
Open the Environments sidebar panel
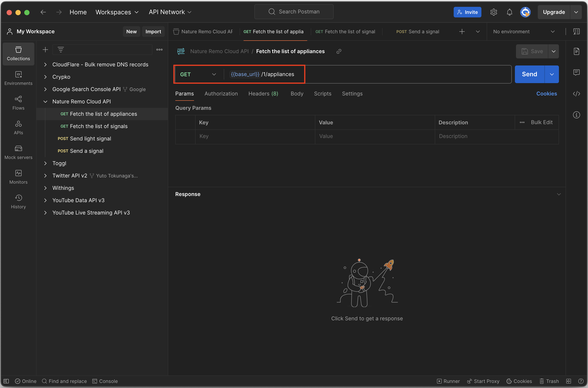tap(18, 78)
